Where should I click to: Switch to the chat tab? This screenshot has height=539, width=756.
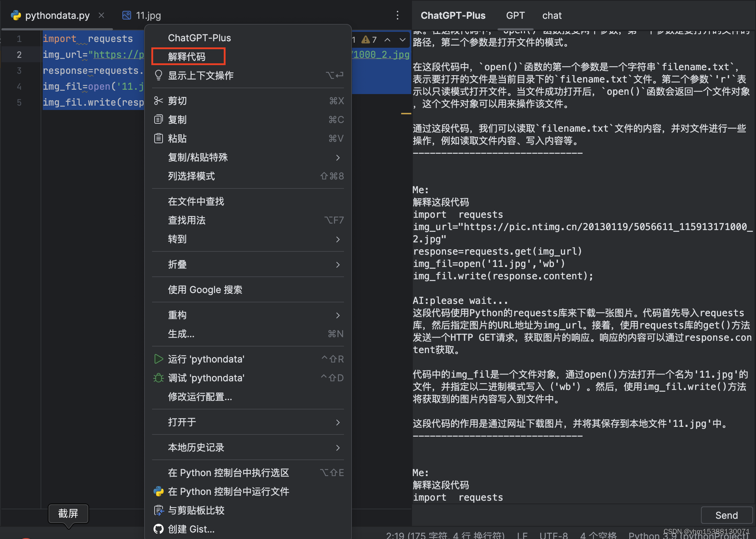(552, 15)
